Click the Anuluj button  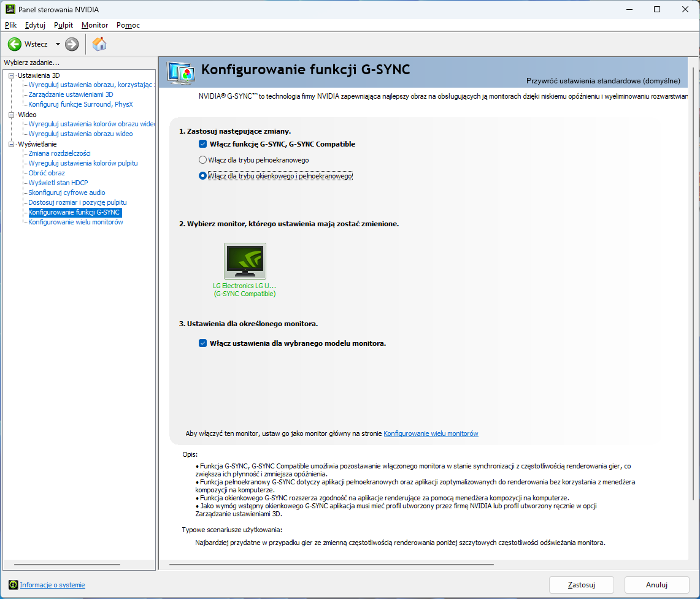pyautogui.click(x=656, y=585)
